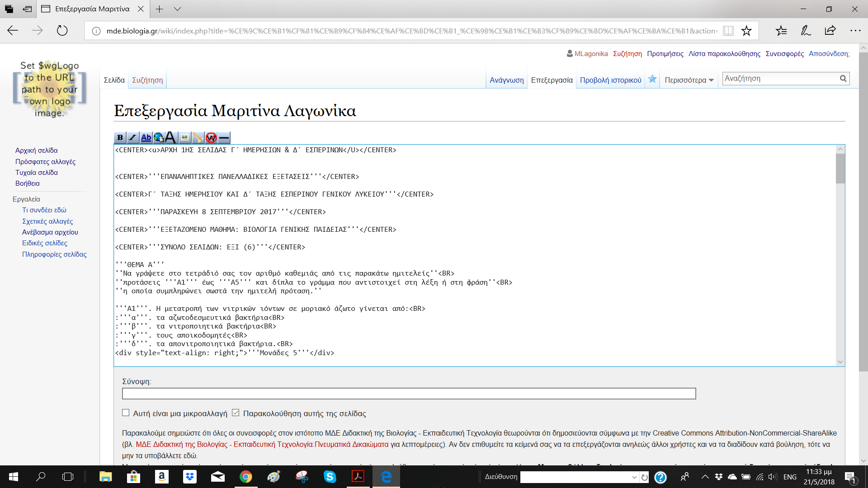868x488 pixels.
Task: Apply italic text from editor toolbar
Action: point(132,137)
